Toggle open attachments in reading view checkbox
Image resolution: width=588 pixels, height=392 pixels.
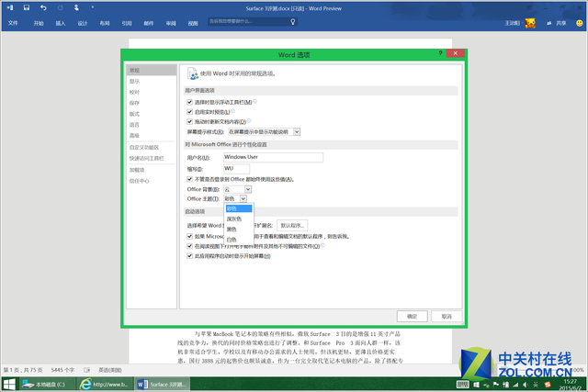[x=190, y=246]
